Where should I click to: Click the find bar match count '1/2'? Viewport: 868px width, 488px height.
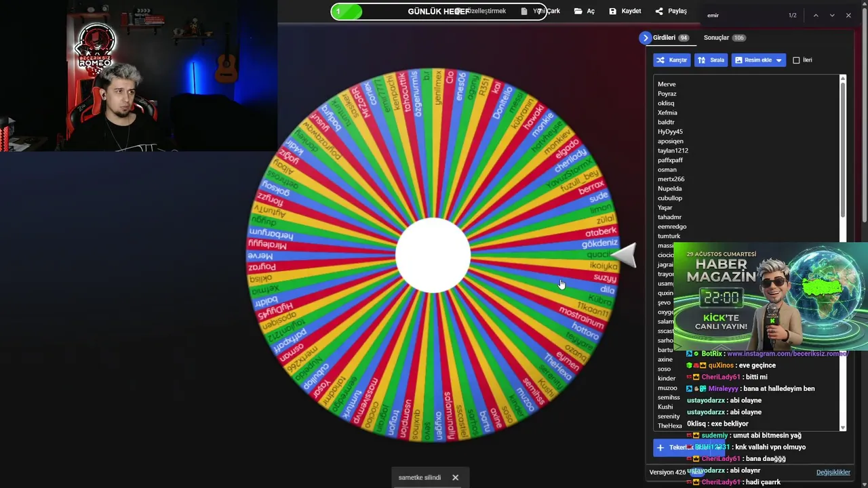[x=792, y=16]
